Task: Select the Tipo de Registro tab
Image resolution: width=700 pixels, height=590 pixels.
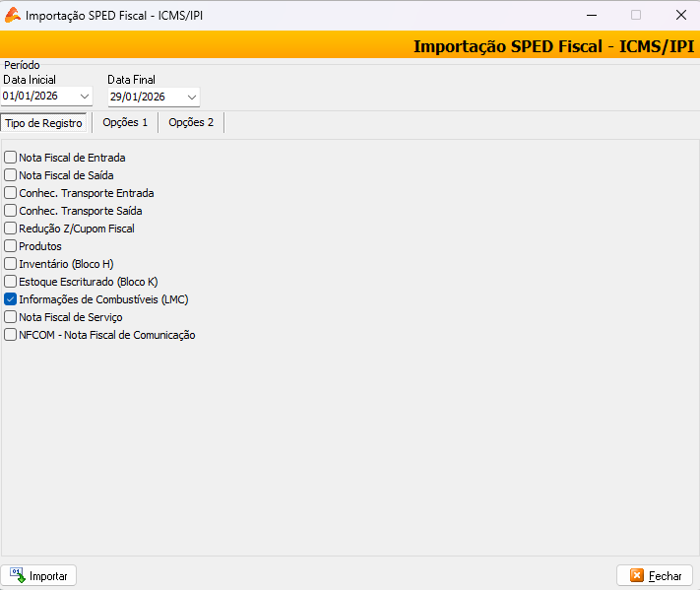Action: point(44,123)
